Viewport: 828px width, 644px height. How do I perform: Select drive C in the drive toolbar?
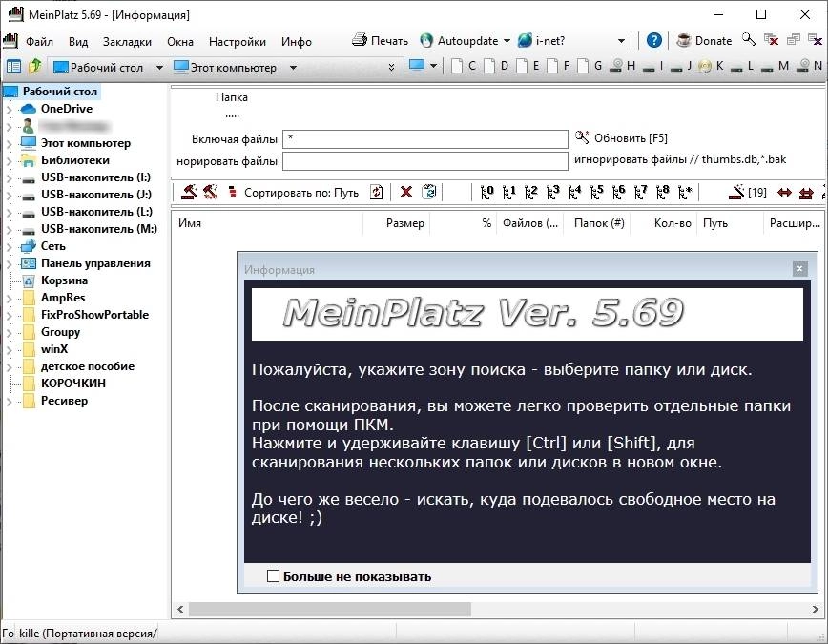pyautogui.click(x=465, y=66)
